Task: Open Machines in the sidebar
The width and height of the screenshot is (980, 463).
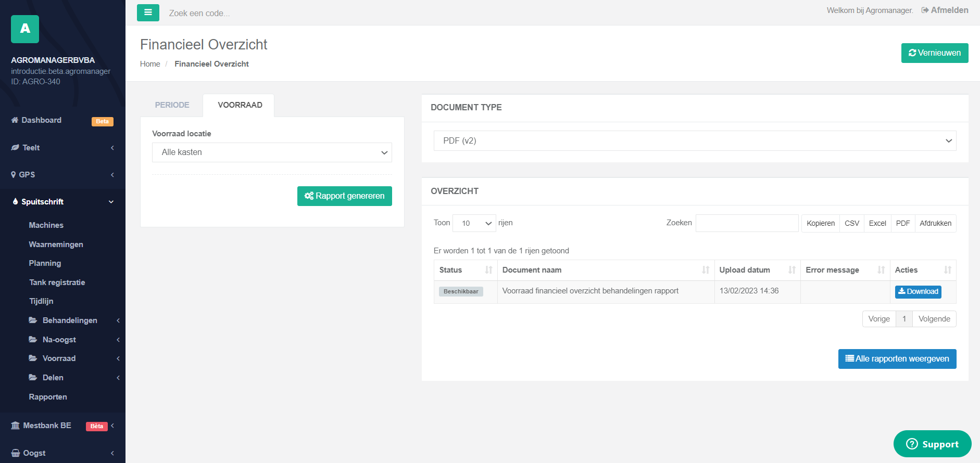Action: coord(46,225)
